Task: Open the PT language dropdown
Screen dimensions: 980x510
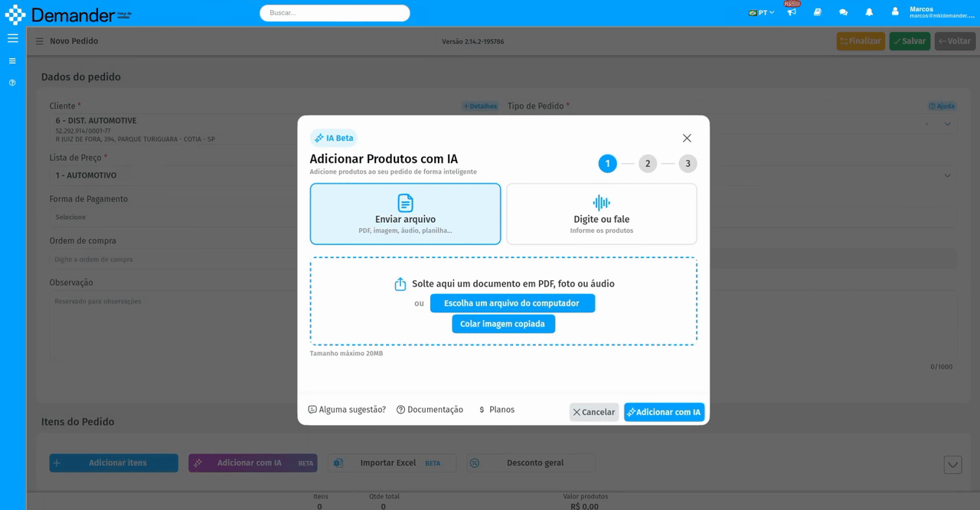Action: pos(761,12)
